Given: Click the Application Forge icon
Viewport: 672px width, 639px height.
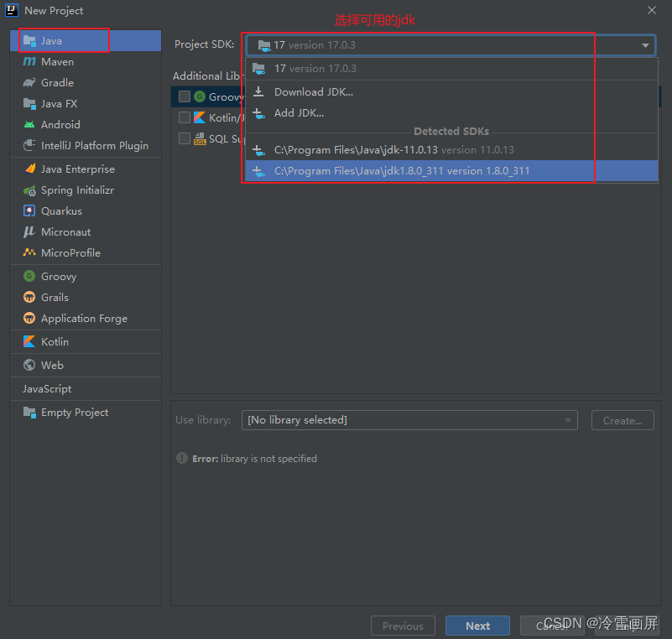Looking at the screenshot, I should 29,318.
